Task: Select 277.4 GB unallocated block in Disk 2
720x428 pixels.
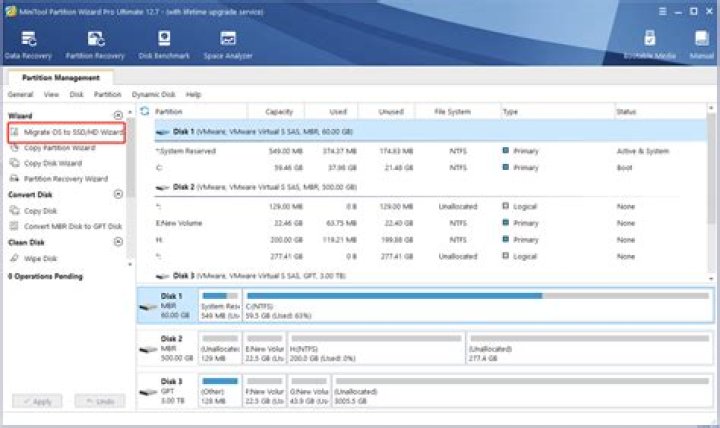Action: (590, 348)
